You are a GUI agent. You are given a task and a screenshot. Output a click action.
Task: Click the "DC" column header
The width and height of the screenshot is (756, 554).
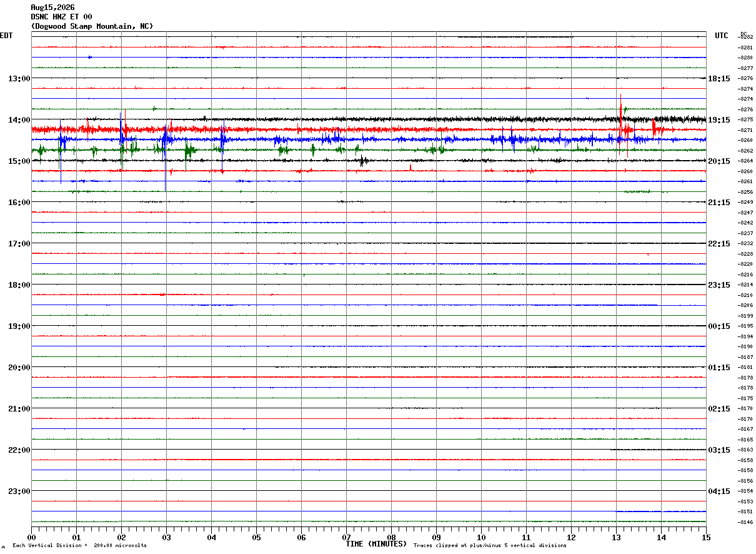click(x=744, y=34)
